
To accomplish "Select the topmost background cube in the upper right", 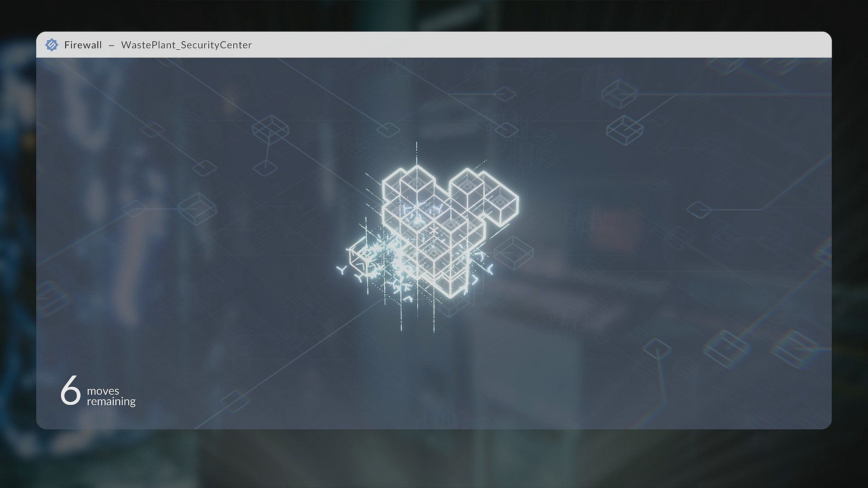I will (619, 93).
